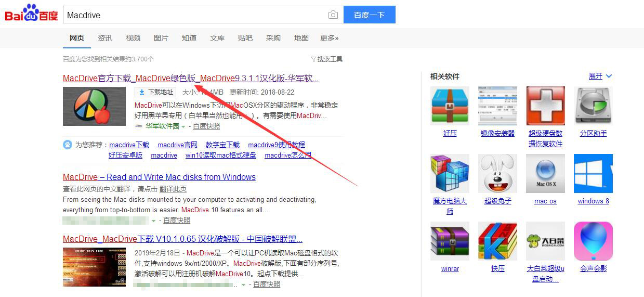The image size is (644, 297).
Task: Click suggested search 好压安卓版
Action: 126,155
